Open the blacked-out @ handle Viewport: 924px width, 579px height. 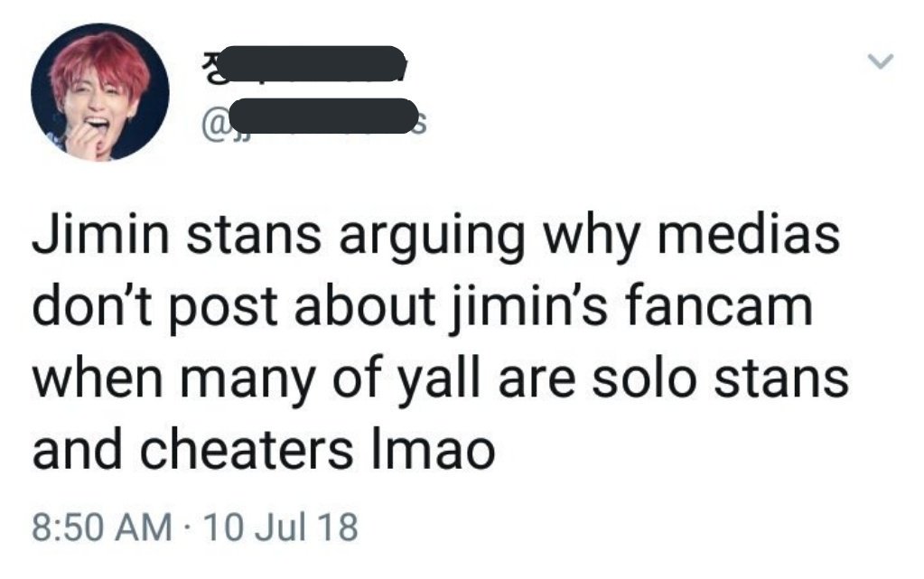323,116
